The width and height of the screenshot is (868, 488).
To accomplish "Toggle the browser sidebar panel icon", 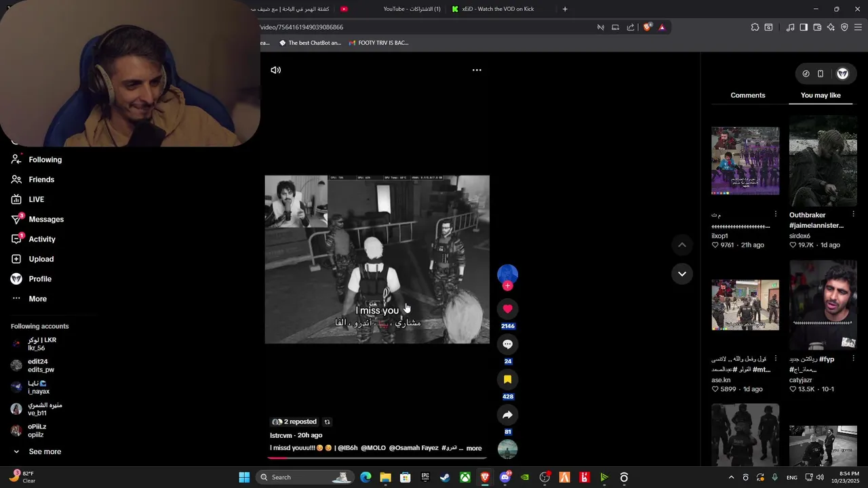I will (x=804, y=27).
